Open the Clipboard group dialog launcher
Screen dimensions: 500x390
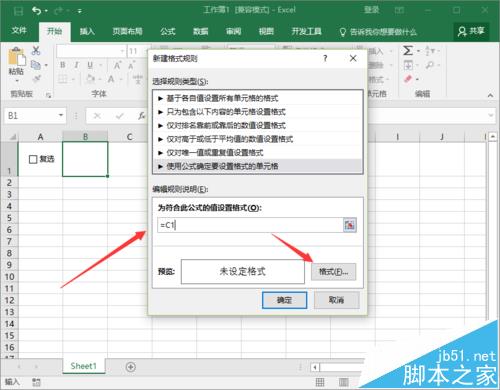tap(49, 95)
